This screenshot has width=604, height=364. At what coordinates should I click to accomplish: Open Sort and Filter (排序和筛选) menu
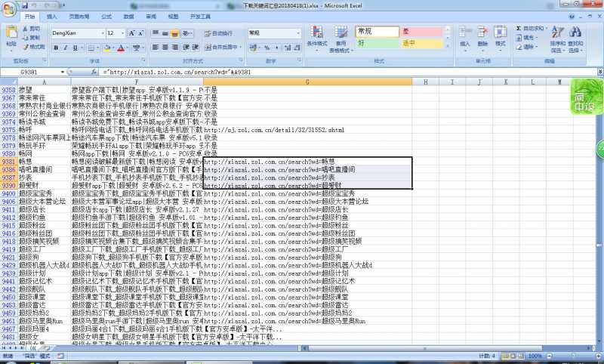[557, 39]
